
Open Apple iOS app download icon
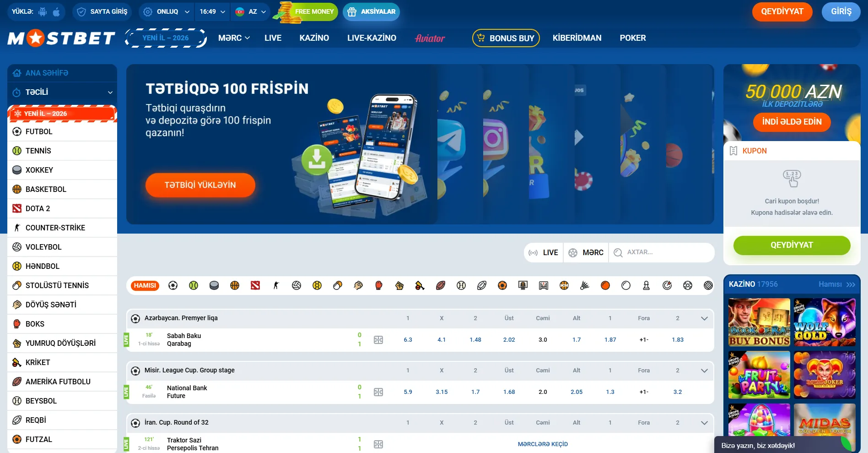(x=56, y=12)
